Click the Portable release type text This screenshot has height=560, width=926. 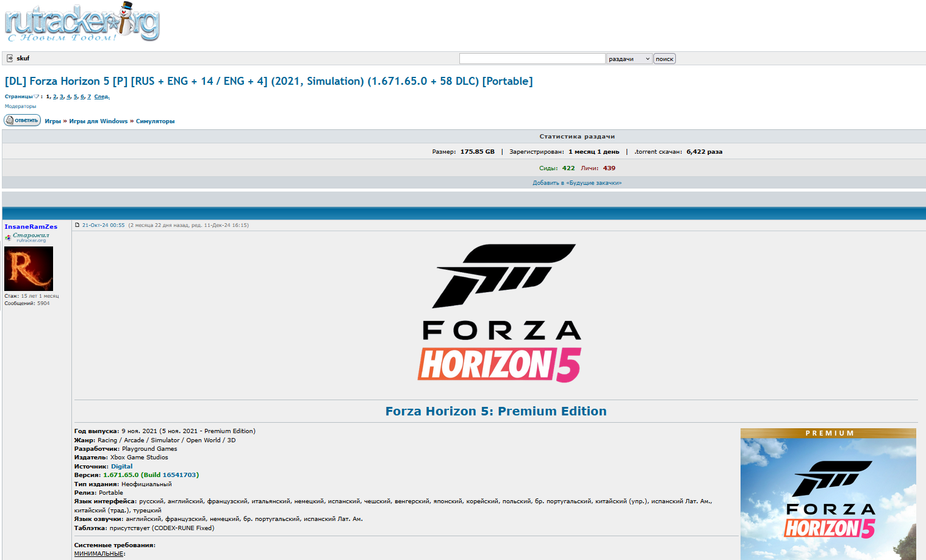click(111, 493)
